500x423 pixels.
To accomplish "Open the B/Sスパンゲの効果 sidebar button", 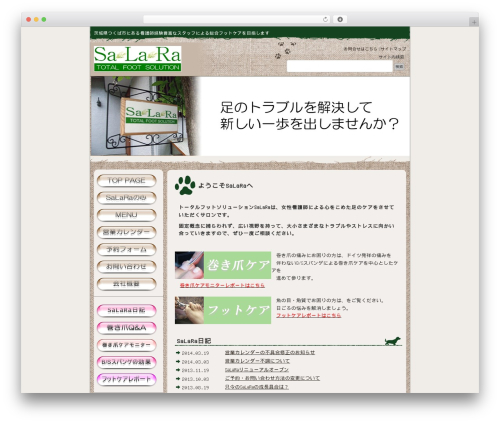I will click(x=126, y=362).
